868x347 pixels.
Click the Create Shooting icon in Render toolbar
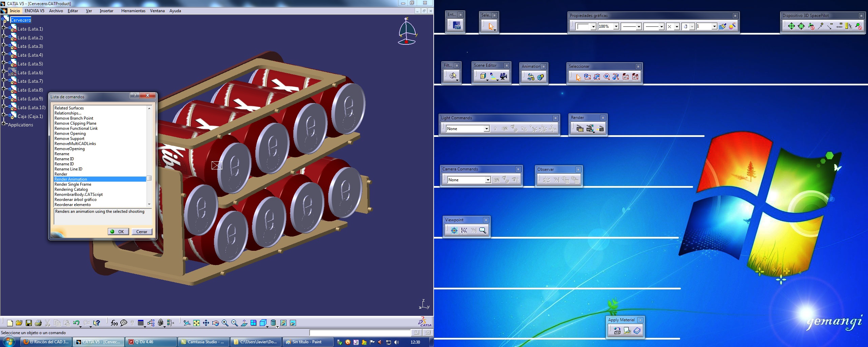tap(580, 128)
